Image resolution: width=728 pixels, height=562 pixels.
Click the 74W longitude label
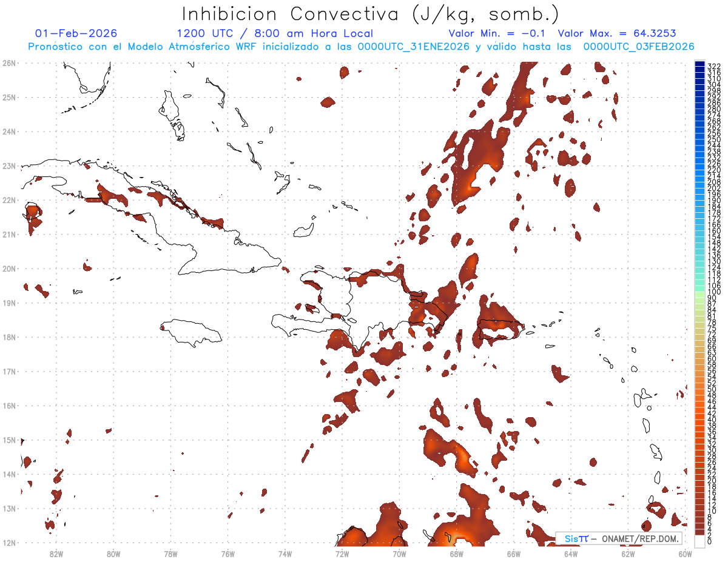(285, 554)
